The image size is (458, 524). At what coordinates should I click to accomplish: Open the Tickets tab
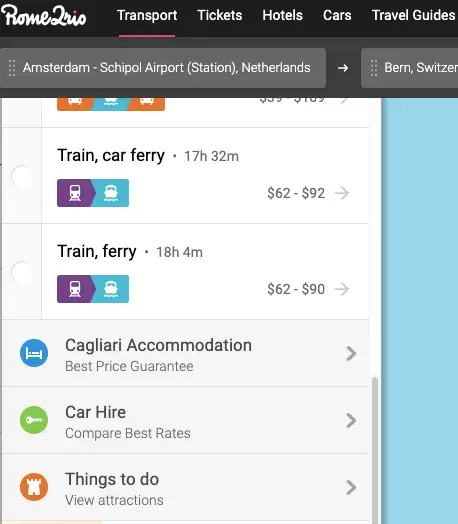(219, 15)
